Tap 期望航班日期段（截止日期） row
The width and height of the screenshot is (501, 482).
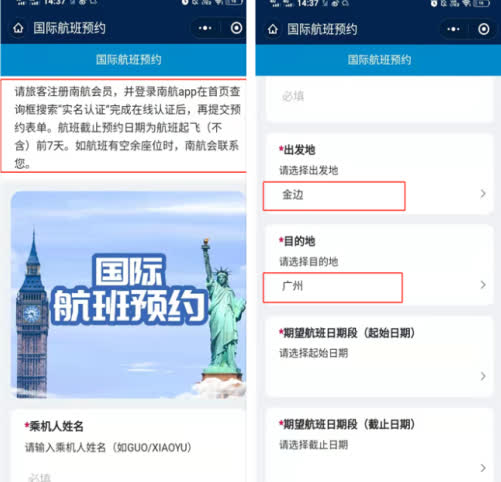379,445
